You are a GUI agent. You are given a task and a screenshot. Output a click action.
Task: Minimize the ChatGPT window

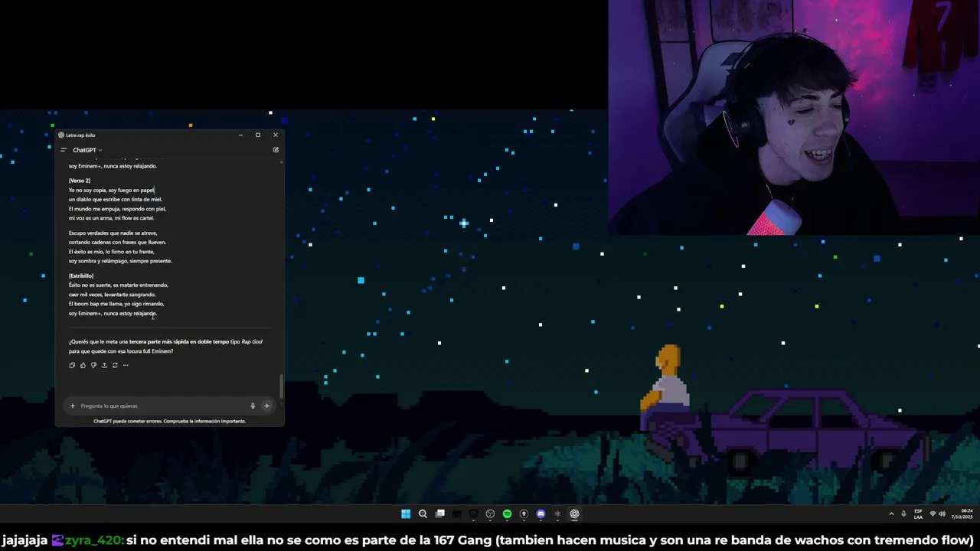tap(240, 135)
